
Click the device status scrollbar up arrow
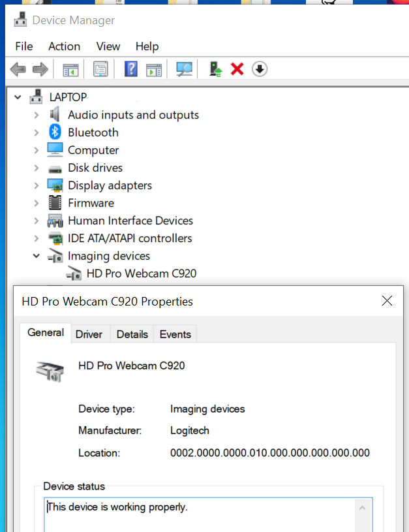pos(362,508)
